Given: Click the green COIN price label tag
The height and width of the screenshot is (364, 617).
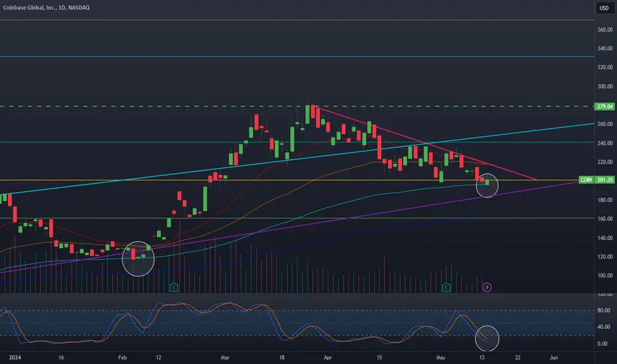Looking at the screenshot, I should [x=586, y=180].
